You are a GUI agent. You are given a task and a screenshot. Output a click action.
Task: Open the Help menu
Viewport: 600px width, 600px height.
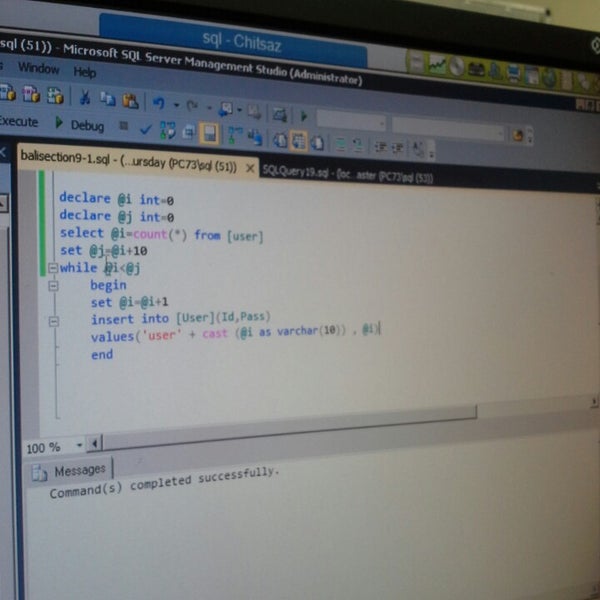[85, 72]
